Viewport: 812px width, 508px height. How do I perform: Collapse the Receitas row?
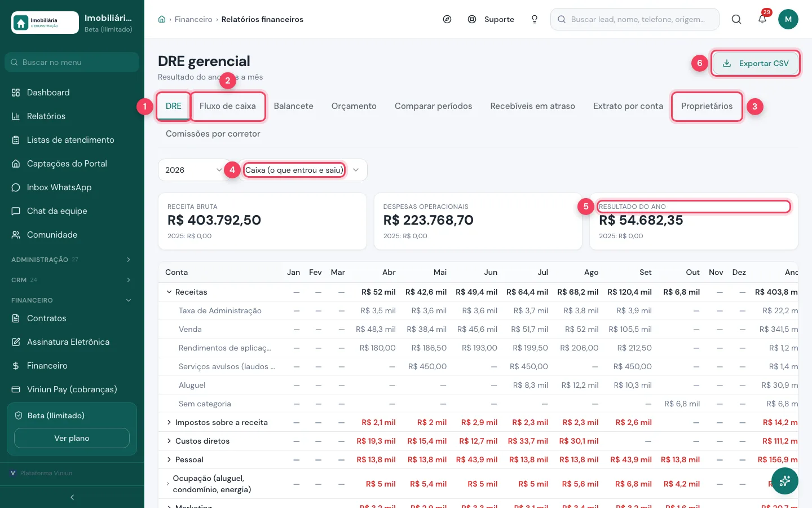(169, 292)
